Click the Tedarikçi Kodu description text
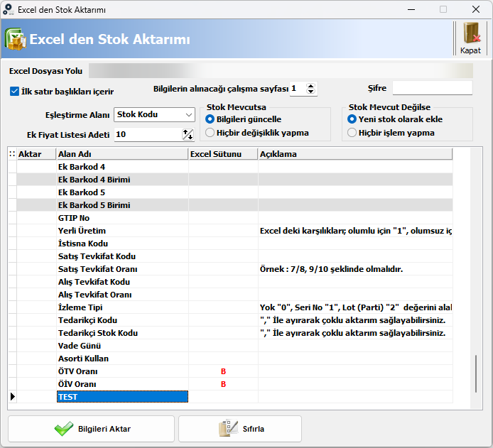 coord(352,320)
